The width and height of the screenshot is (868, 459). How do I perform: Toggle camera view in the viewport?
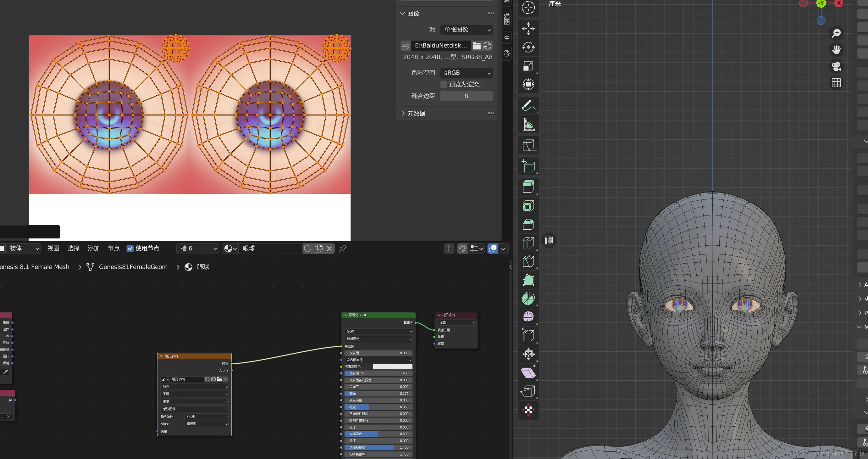coord(836,66)
